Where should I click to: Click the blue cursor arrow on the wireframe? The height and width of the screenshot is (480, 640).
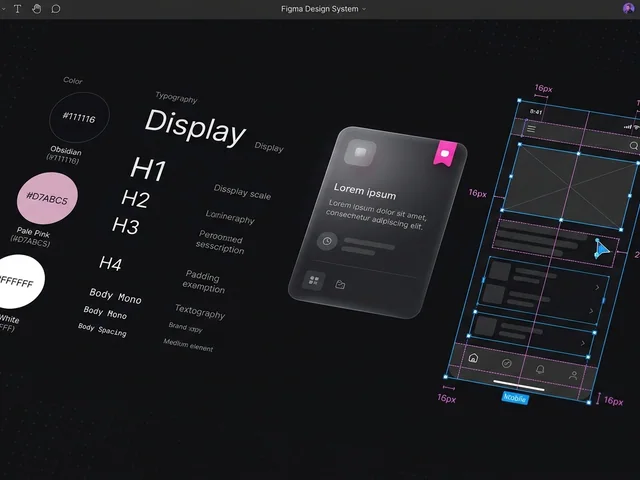602,249
